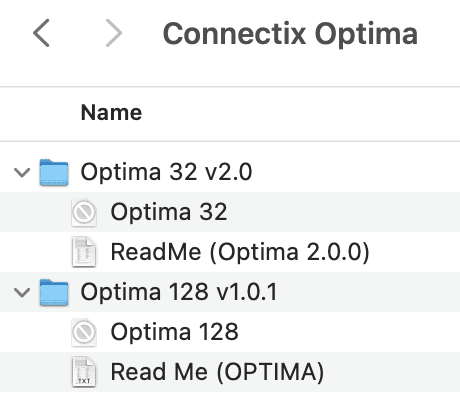Sort by the Name column header

(111, 112)
